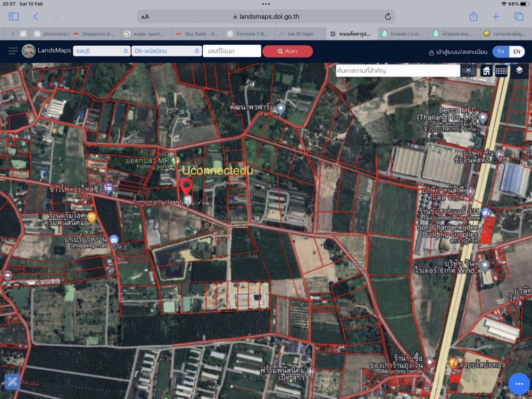Tap the Safari share icon
The image size is (532, 399).
click(473, 16)
